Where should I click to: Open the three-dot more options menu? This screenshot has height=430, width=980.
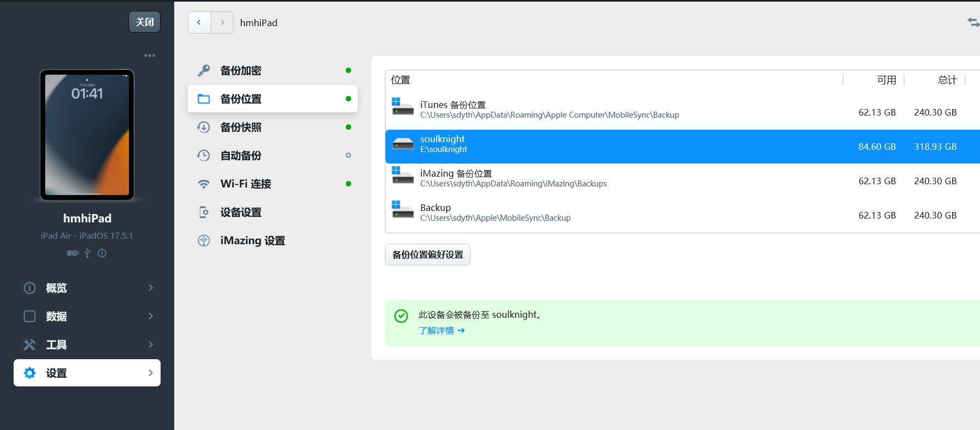coord(150,56)
